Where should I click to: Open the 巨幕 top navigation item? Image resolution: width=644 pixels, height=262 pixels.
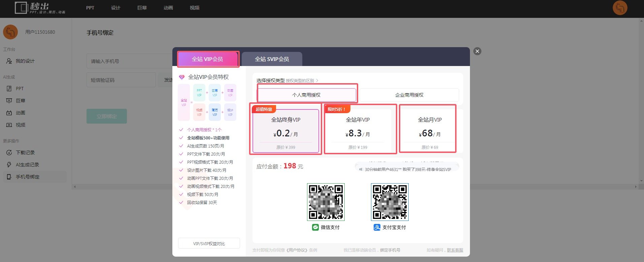tap(142, 8)
